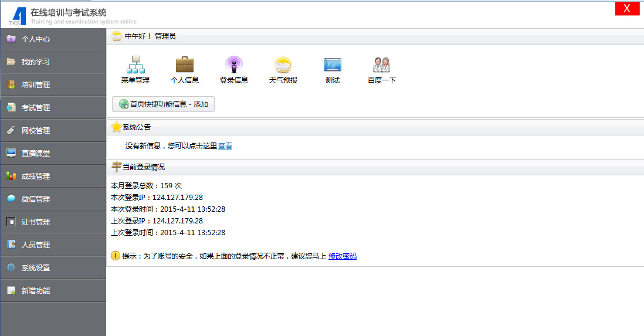The image size is (644, 336).
Task: Open the 考试管理 sidebar menu
Action: click(x=53, y=108)
